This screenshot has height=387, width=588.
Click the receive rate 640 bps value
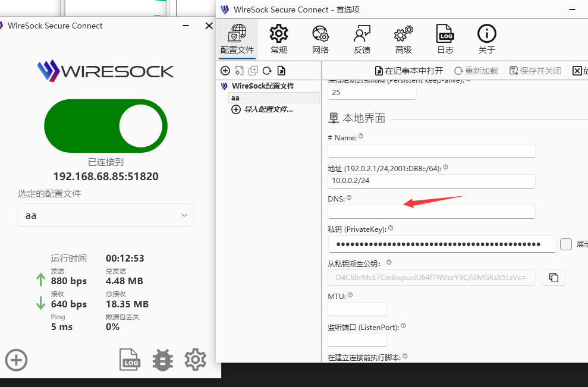[69, 304]
